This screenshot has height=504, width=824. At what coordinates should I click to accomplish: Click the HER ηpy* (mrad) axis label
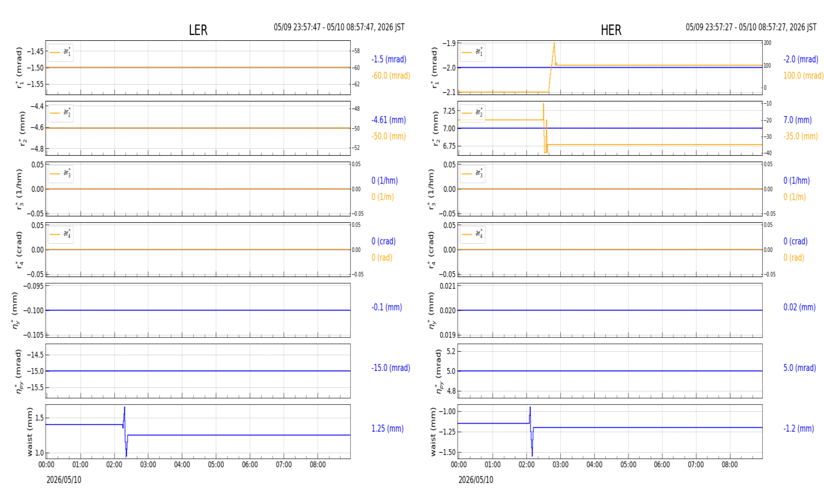click(438, 371)
